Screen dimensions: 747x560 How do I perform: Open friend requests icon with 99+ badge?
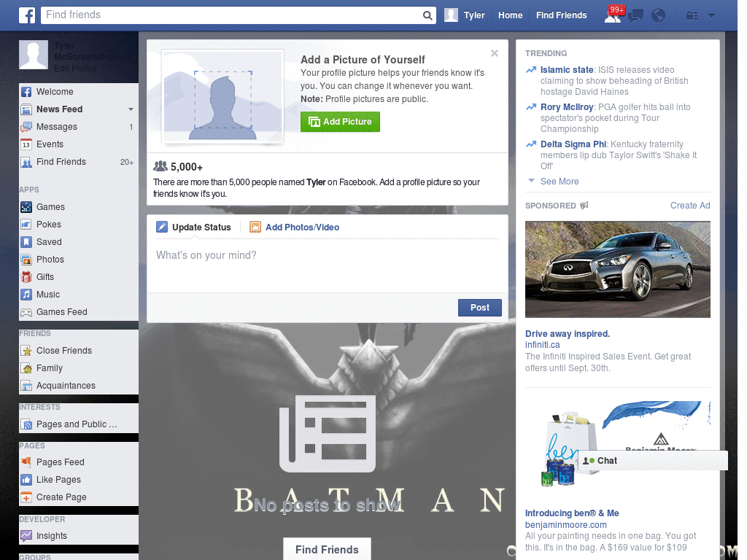click(x=614, y=15)
